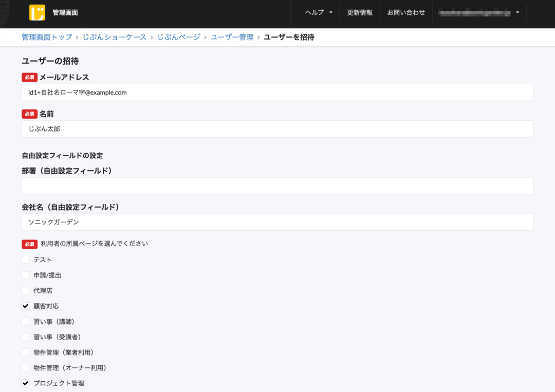Select the 会社名 input field
The width and height of the screenshot is (555, 392).
pos(277,222)
